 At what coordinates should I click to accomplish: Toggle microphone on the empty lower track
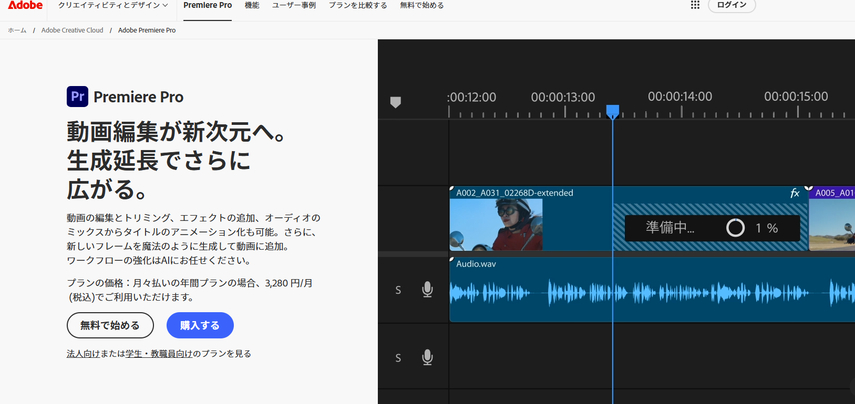tap(428, 358)
